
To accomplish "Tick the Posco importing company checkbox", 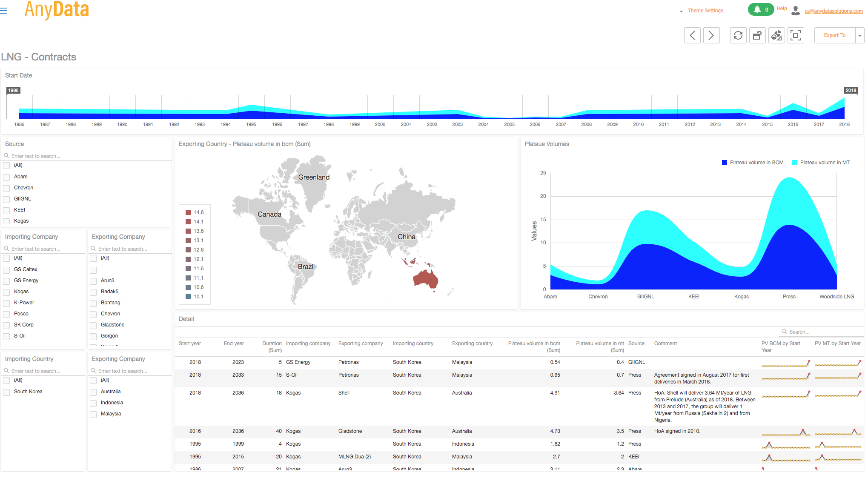I will [6, 314].
